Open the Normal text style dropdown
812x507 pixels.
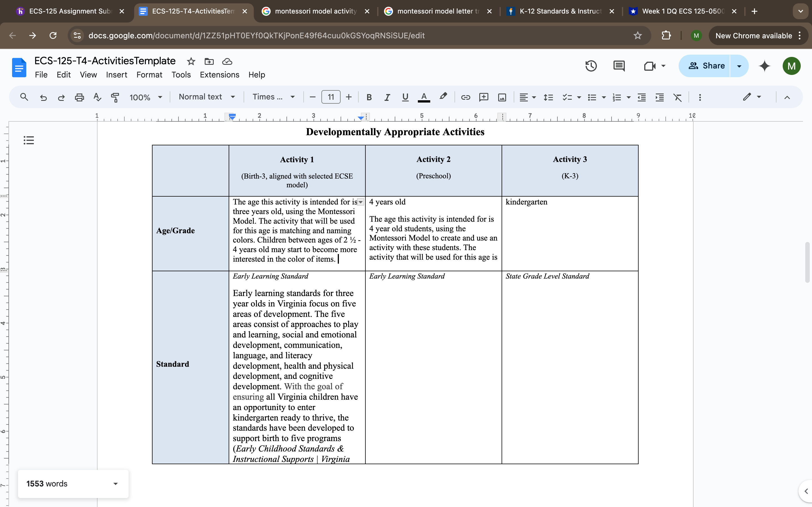(207, 97)
